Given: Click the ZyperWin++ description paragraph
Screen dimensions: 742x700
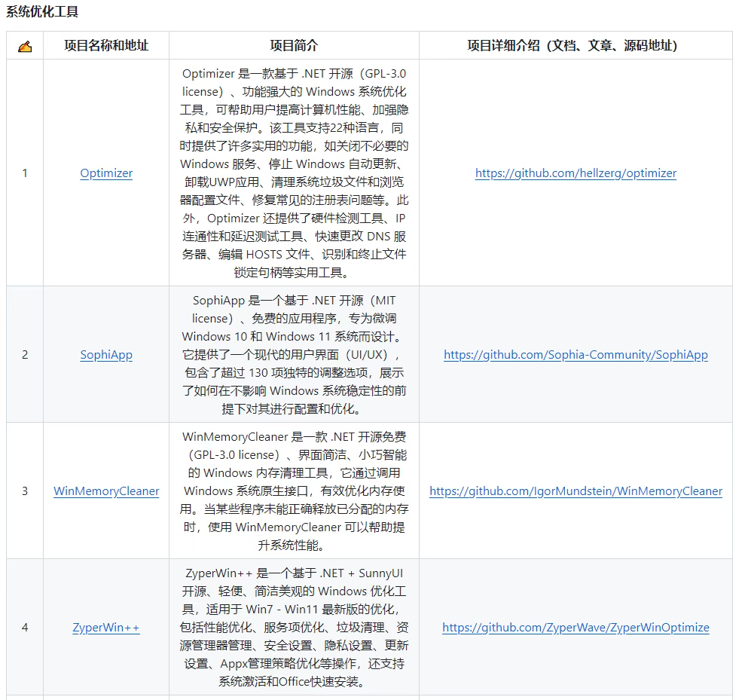Looking at the screenshot, I should [294, 628].
